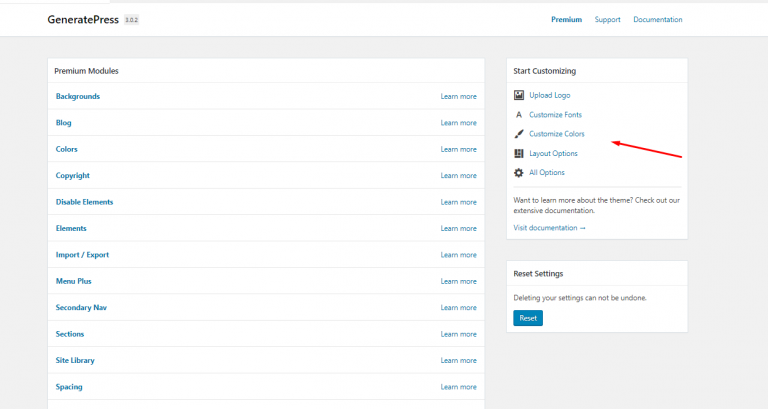Open the Customize Colors link
Viewport: 768px width, 409px height.
(556, 134)
